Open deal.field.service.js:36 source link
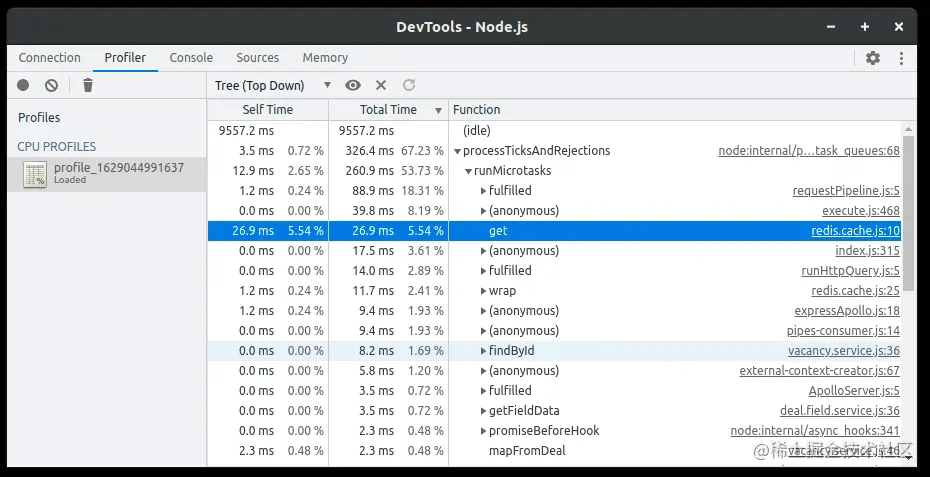Screen dimensions: 930x477 839,411
